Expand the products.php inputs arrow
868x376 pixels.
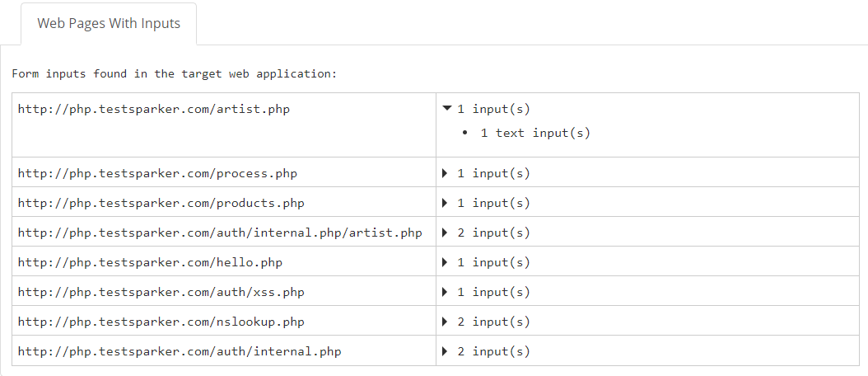tap(446, 203)
